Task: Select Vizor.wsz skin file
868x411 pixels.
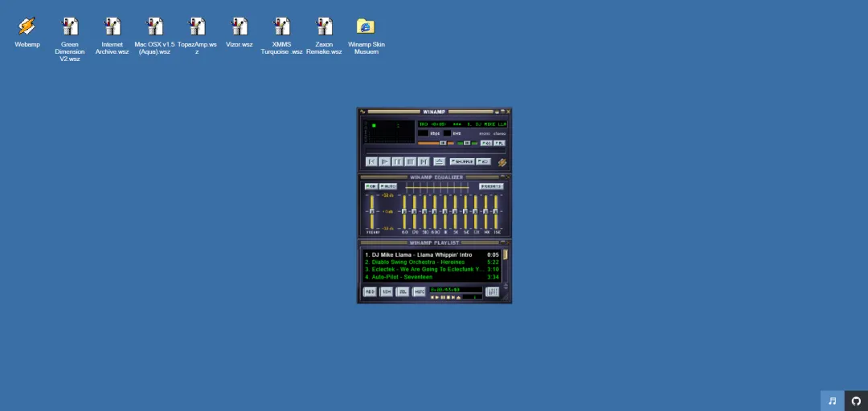Action: (x=240, y=33)
